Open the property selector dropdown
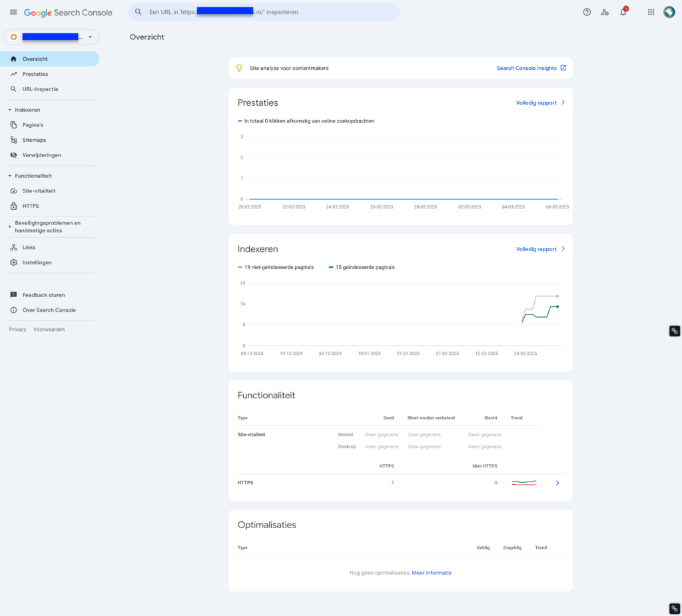The image size is (682, 616). tap(51, 37)
